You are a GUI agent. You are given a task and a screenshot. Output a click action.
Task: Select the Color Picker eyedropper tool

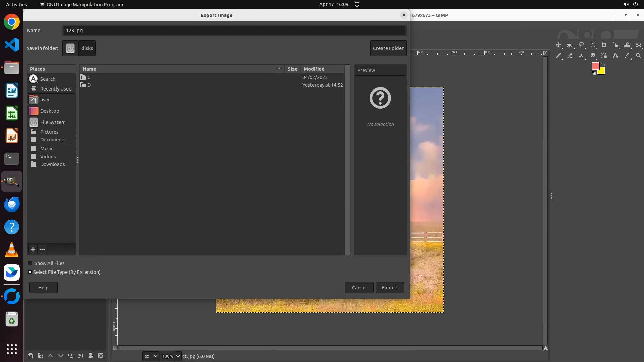(x=627, y=56)
